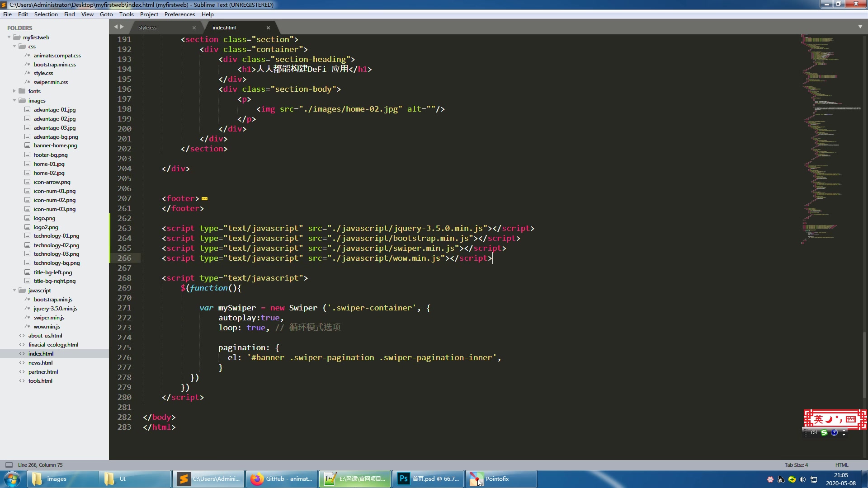Viewport: 868px width, 488px height.
Task: Collapse the myfirstweb folder
Action: pos(9,38)
